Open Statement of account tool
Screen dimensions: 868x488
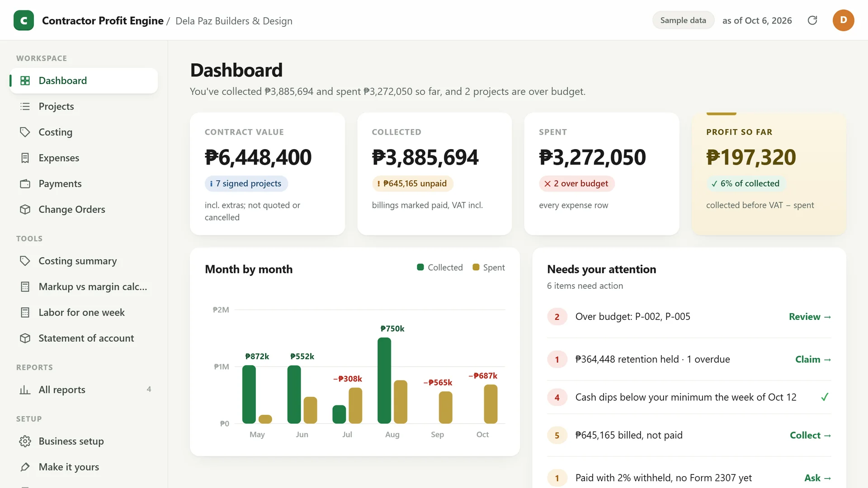point(84,338)
